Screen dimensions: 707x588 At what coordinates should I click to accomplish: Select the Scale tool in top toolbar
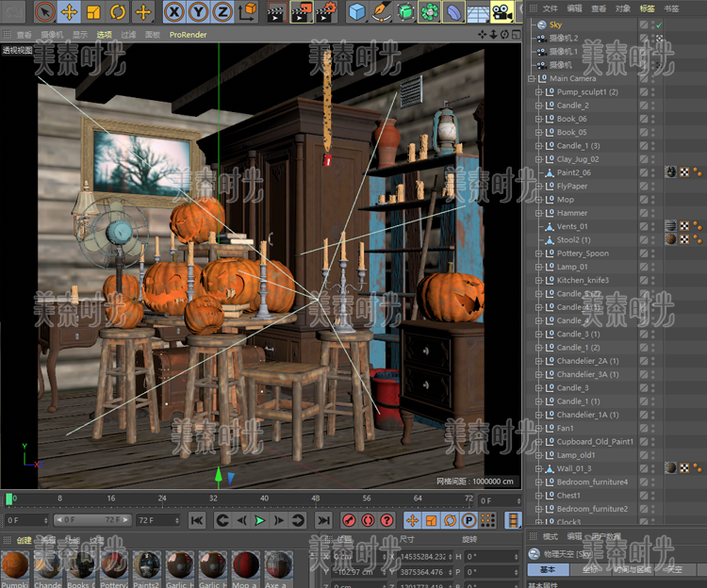93,12
